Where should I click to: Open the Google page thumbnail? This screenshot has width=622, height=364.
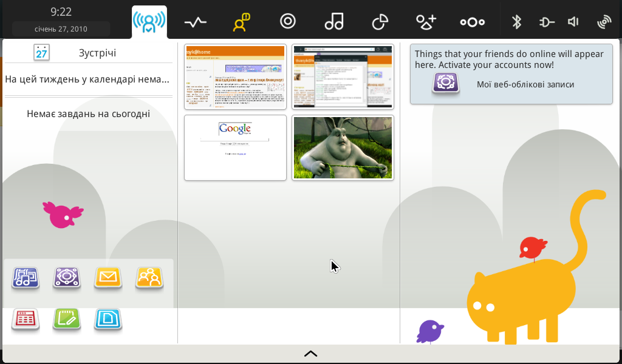click(x=235, y=148)
